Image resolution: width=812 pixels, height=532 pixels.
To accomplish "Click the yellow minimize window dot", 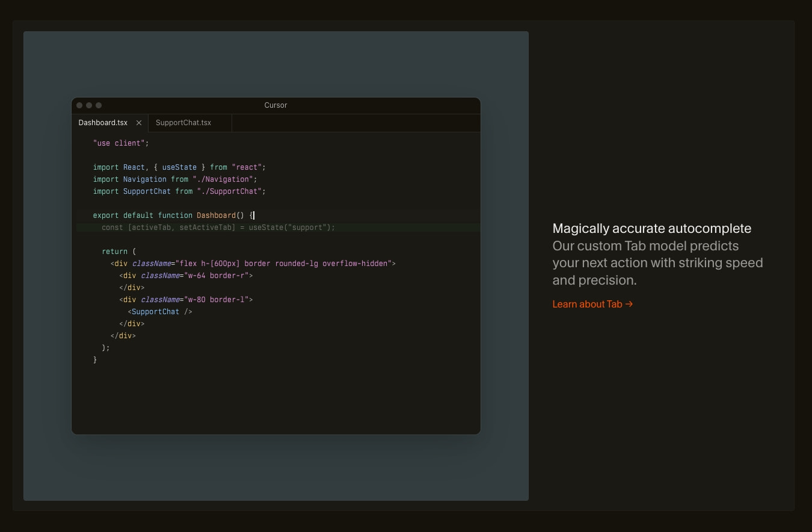I will [89, 105].
